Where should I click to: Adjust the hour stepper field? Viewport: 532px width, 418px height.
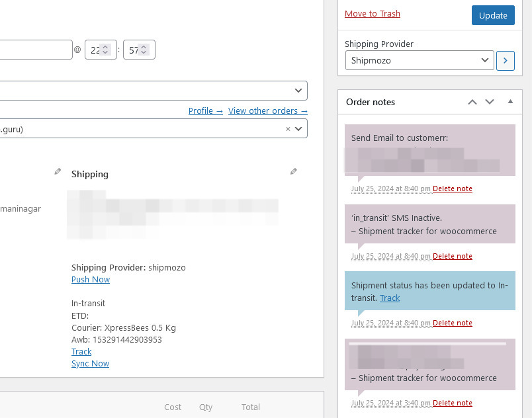point(101,50)
